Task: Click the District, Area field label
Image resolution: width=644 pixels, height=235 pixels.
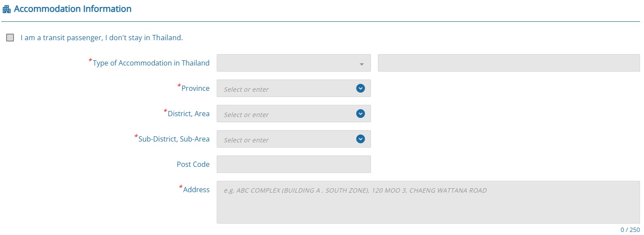Action: (188, 114)
